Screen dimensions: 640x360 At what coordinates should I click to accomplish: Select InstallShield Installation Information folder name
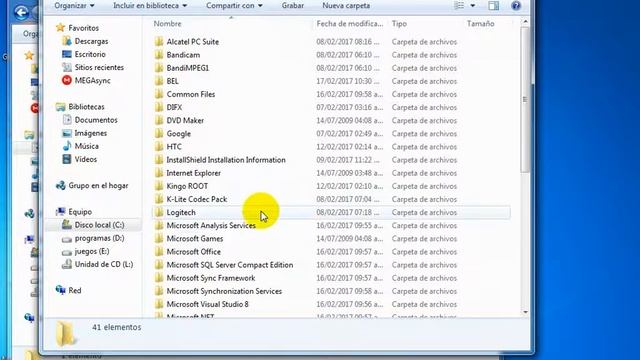tap(226, 160)
